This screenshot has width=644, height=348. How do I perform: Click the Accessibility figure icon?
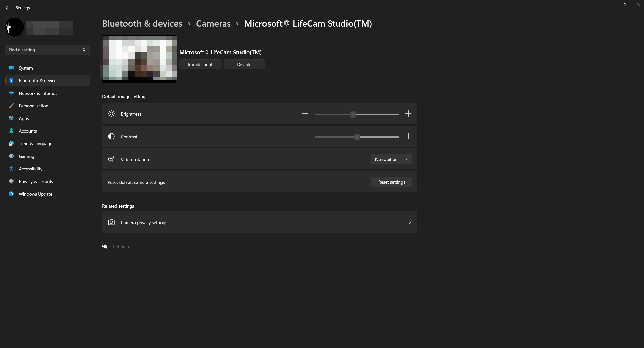tap(11, 169)
